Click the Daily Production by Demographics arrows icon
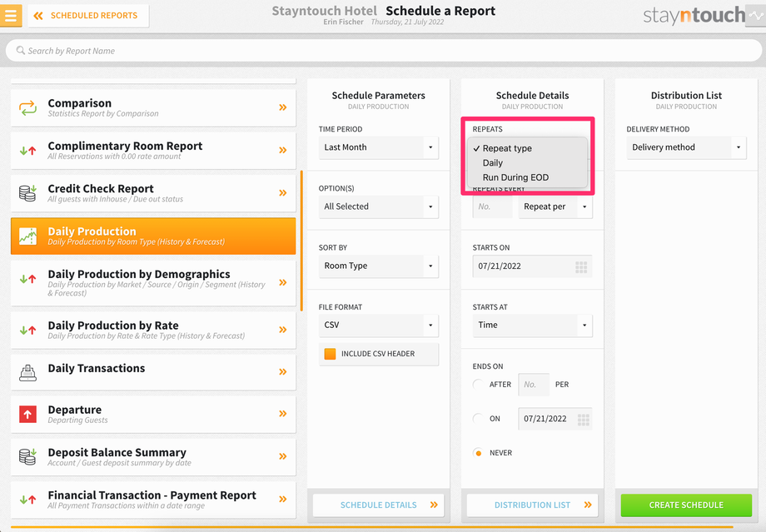The width and height of the screenshot is (766, 532). coord(27,279)
